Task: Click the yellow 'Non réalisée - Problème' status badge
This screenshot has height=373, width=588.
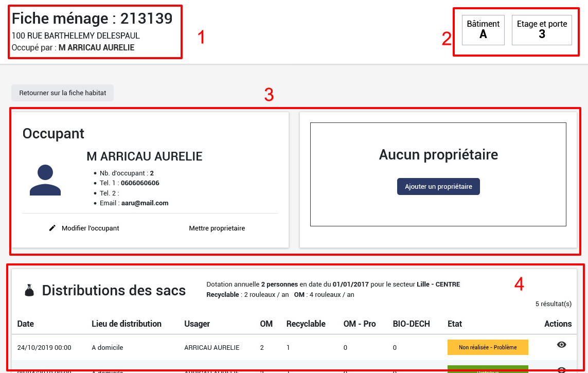Action: [488, 347]
